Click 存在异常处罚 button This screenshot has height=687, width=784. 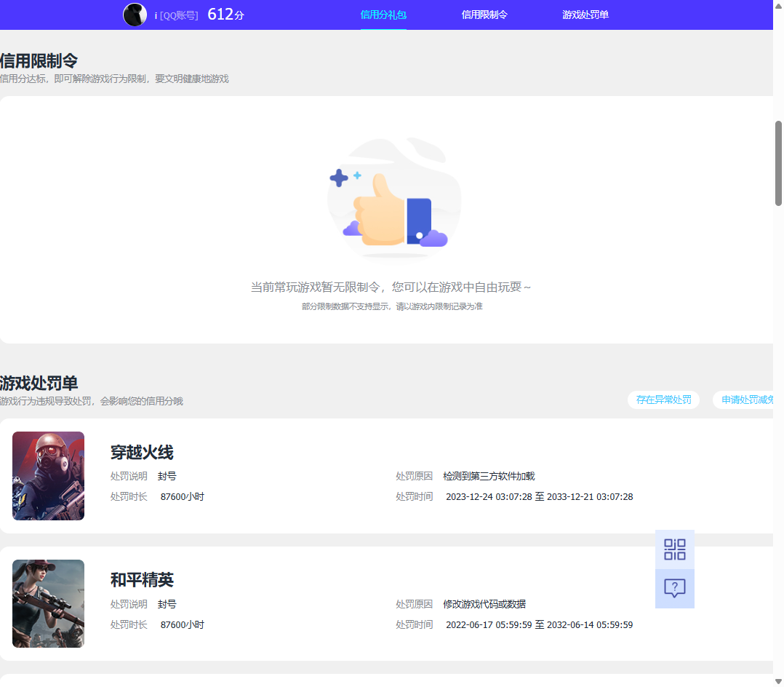point(663,400)
